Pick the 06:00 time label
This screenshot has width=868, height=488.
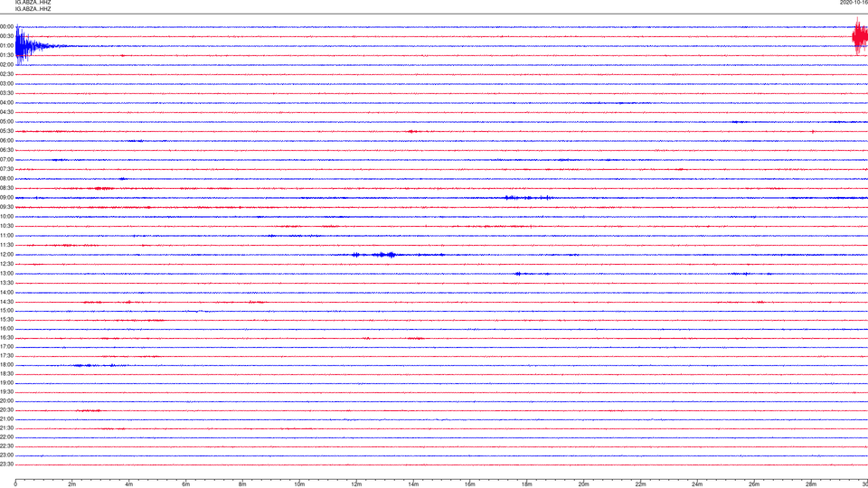[x=6, y=141]
